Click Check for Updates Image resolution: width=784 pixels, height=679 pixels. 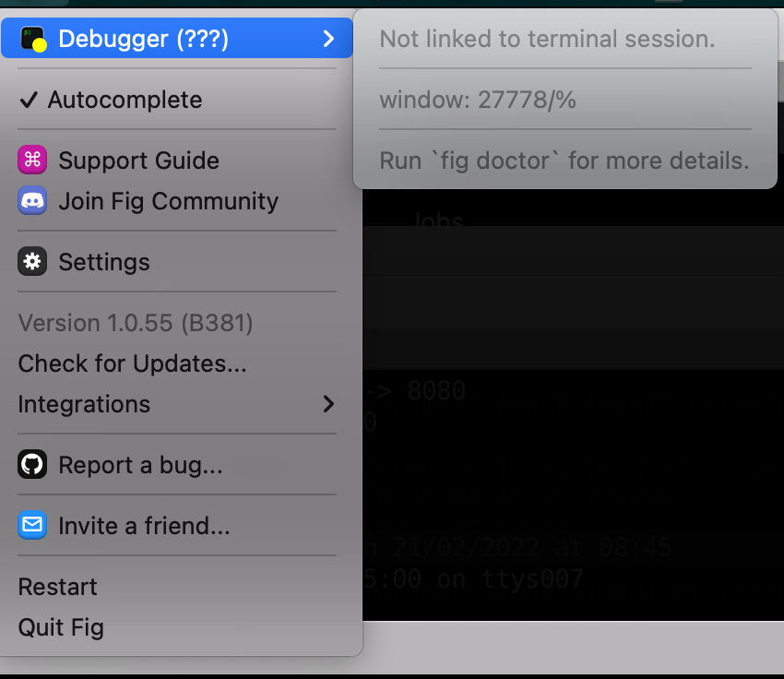click(x=132, y=363)
